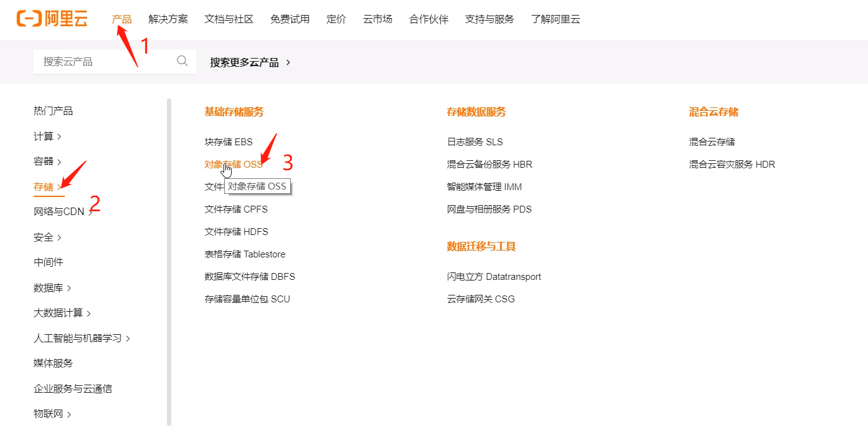Click the 基础存储服务 heading
The image size is (868, 427).
[234, 112]
